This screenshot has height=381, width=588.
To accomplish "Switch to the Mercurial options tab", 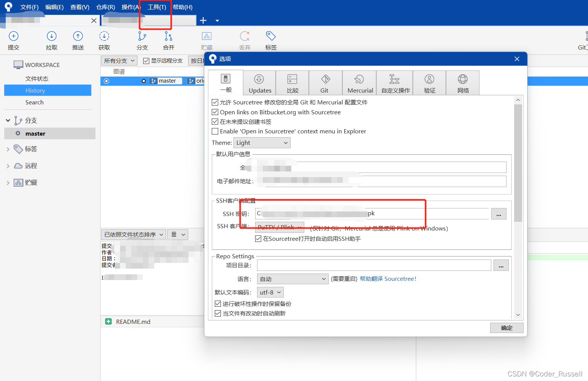I will click(360, 83).
